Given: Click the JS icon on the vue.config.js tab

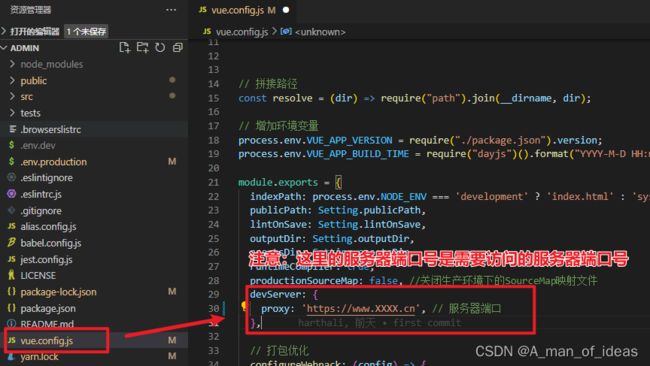Looking at the screenshot, I should (203, 10).
